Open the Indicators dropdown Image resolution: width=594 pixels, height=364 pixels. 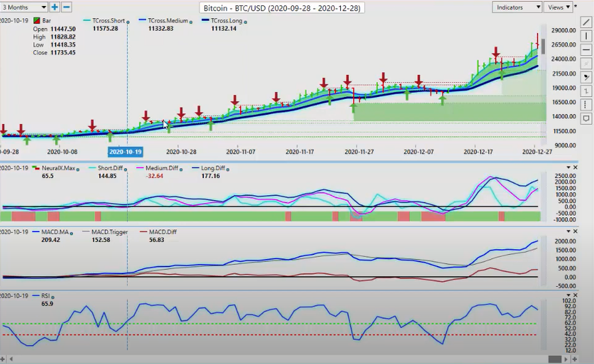(x=517, y=7)
